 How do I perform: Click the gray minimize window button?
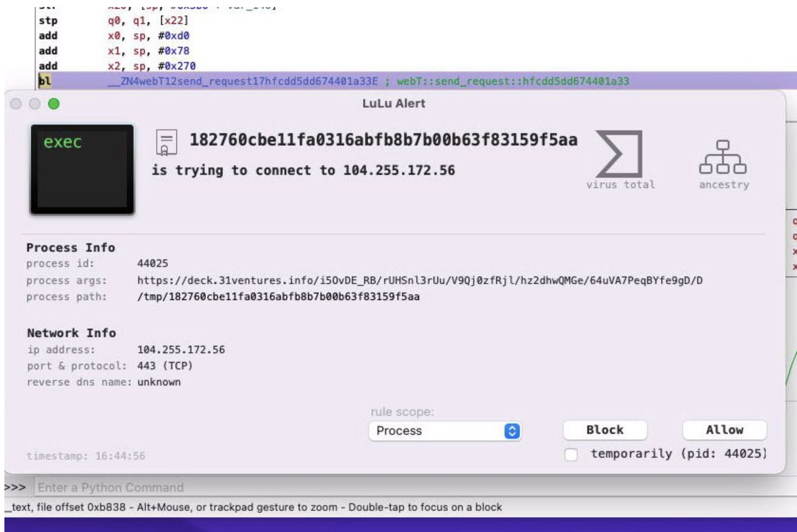[x=35, y=104]
